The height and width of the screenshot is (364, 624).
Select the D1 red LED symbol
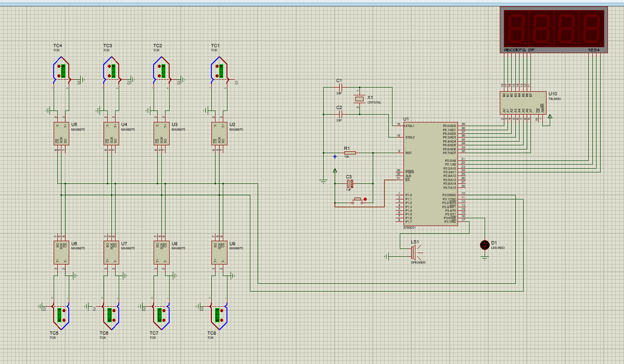pos(485,245)
